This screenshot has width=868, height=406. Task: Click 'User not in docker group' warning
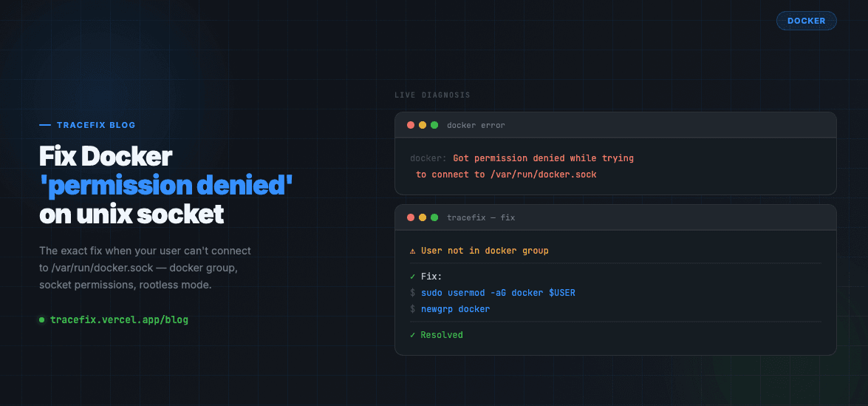coord(485,251)
